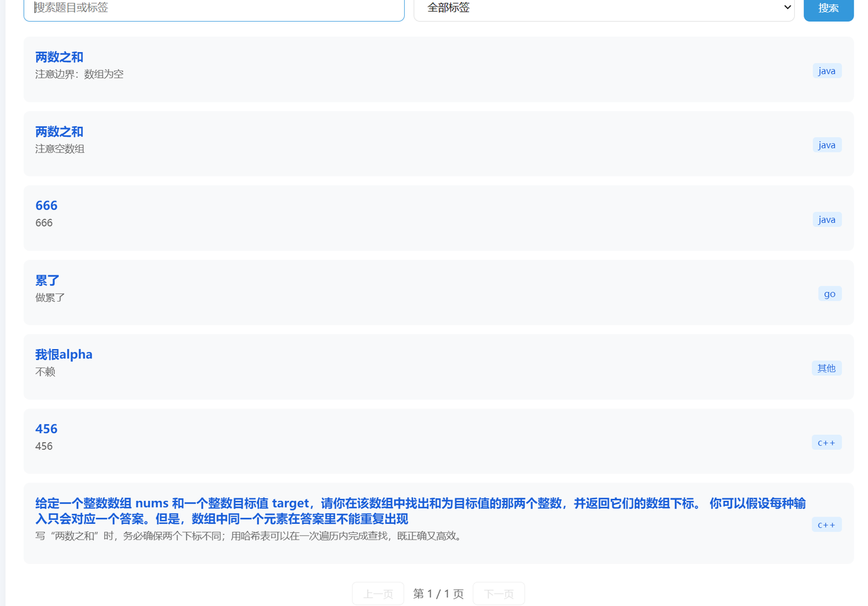Click the description 不赖
The width and height of the screenshot is (868, 606).
pyautogui.click(x=45, y=372)
